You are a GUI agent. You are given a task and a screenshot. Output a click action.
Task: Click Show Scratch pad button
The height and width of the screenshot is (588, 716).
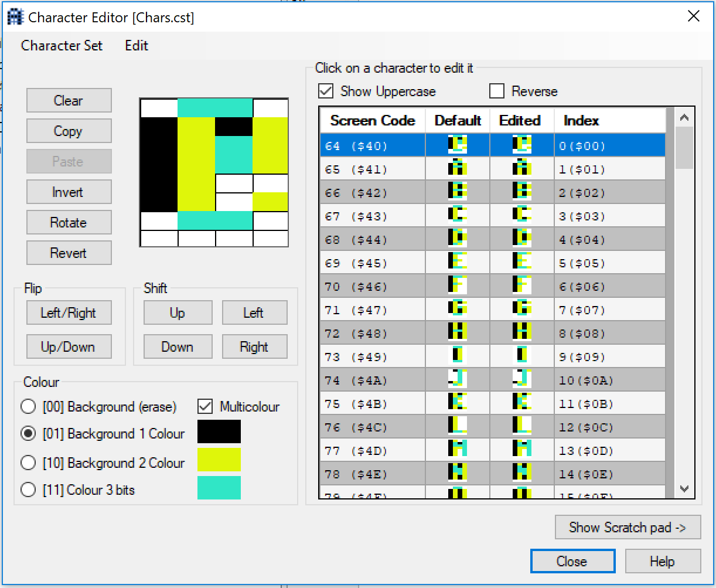click(628, 527)
